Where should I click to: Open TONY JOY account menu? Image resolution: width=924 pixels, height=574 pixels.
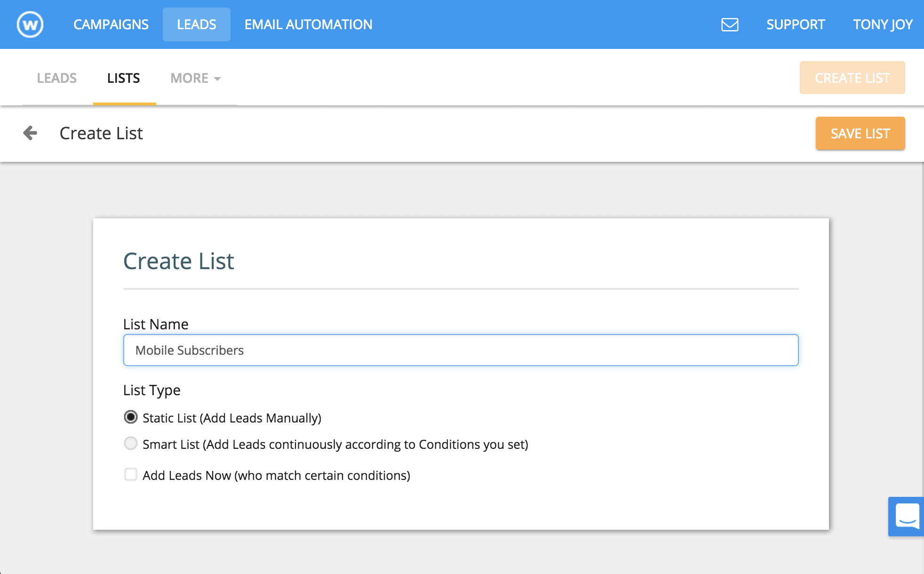point(883,24)
